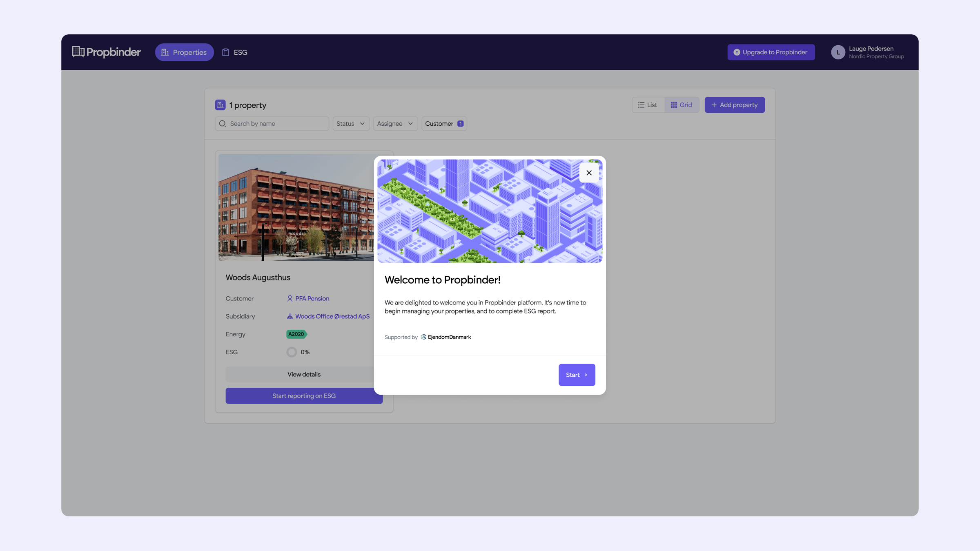The width and height of the screenshot is (980, 551).
Task: Open the Woods Augusthus property photo
Action: (296, 207)
